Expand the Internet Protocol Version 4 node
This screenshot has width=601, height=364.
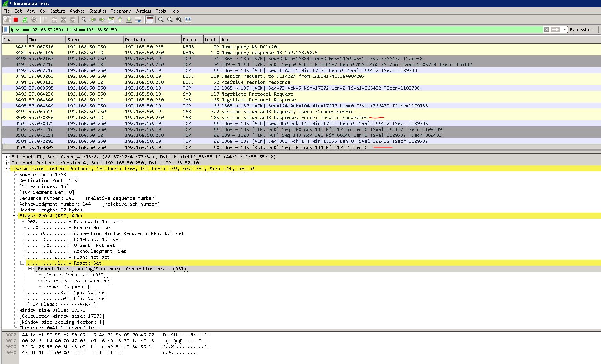point(6,163)
